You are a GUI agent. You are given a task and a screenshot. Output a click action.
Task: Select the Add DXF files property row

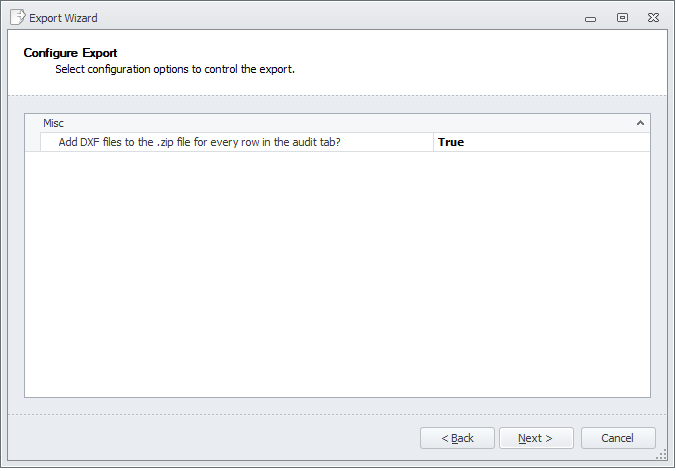point(200,142)
